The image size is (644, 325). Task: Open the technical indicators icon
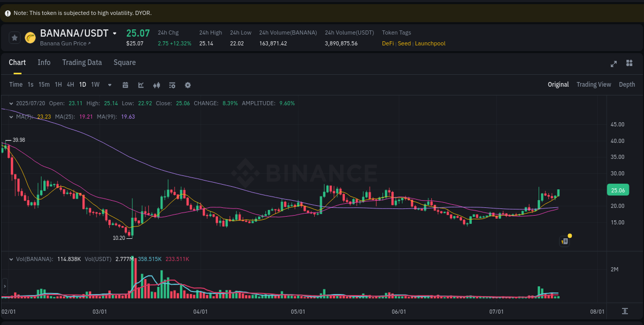coord(156,85)
